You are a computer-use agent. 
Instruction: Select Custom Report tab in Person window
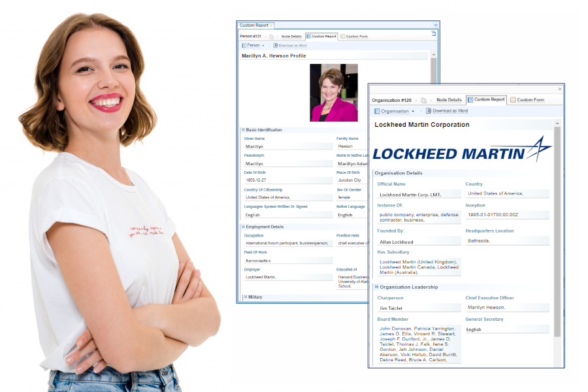tap(321, 37)
